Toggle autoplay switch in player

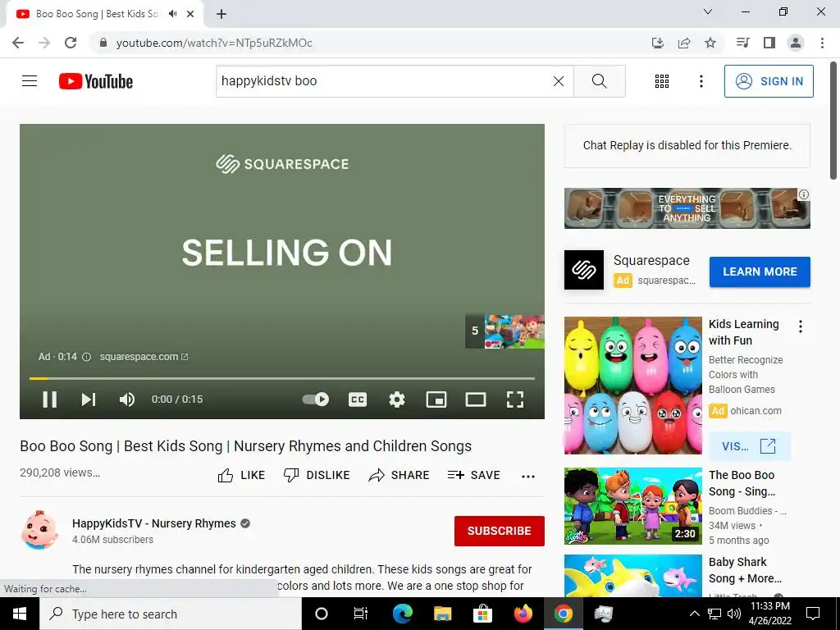(x=316, y=399)
